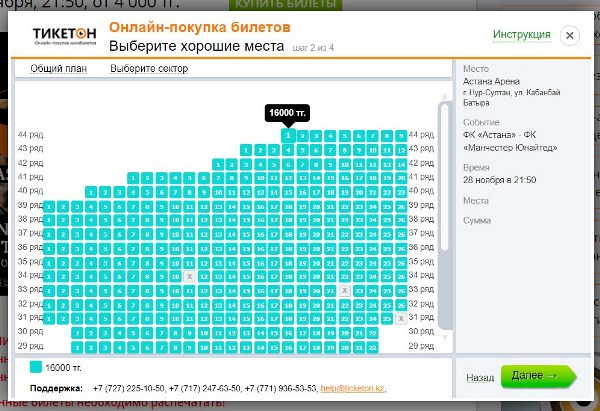This screenshot has height=411, width=600.
Task: Pick seat 23 in row 40
Action: tap(401, 192)
